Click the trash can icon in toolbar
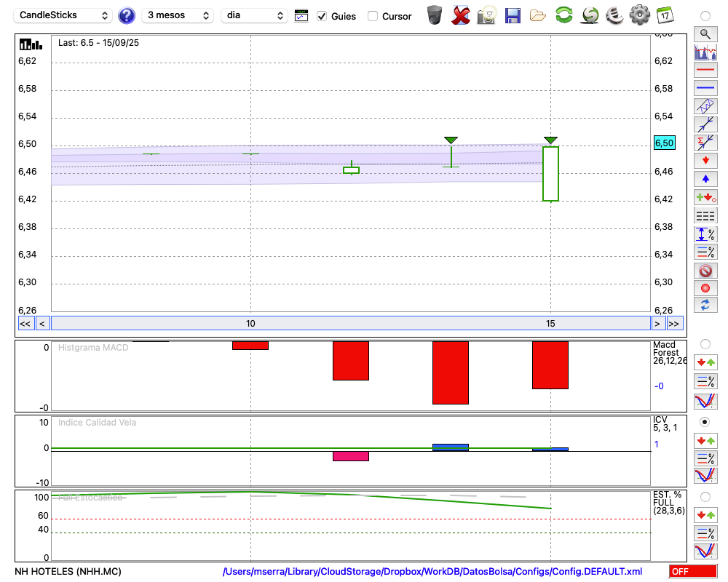The height and width of the screenshot is (582, 728). click(435, 15)
